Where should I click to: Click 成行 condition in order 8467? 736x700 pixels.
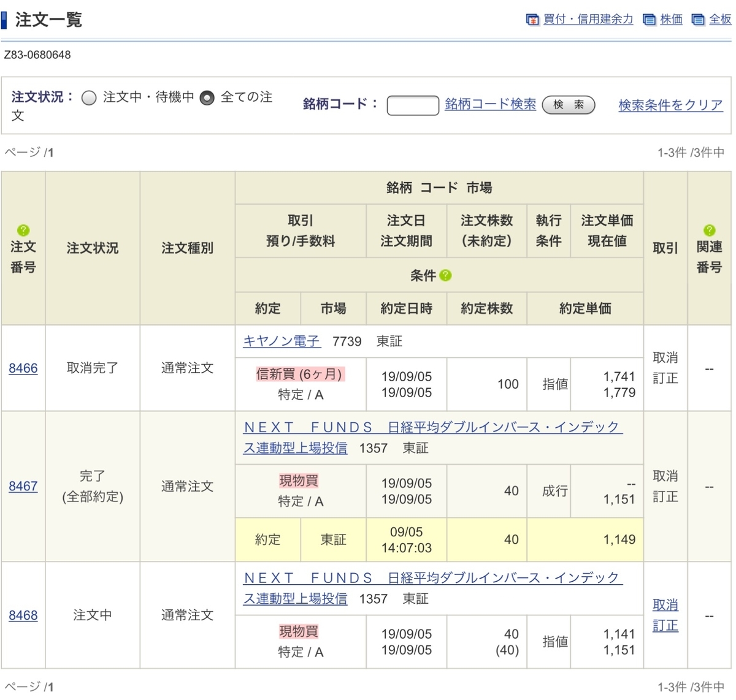(555, 491)
